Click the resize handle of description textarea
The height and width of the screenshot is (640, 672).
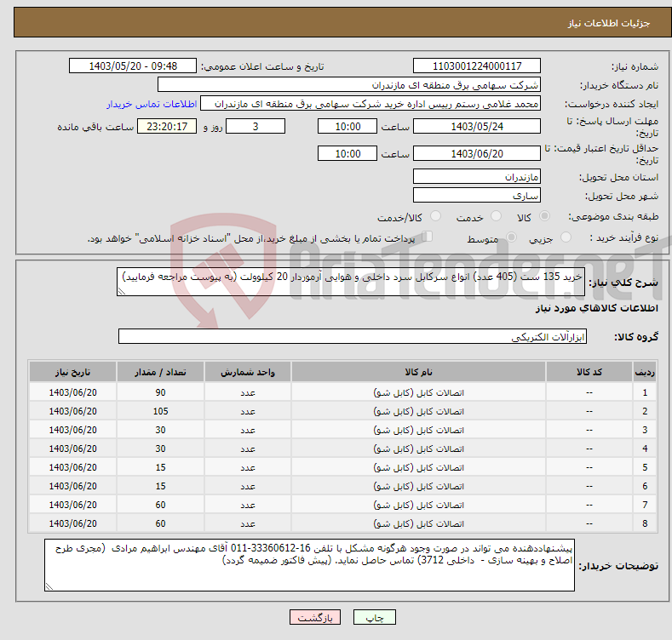[121, 292]
